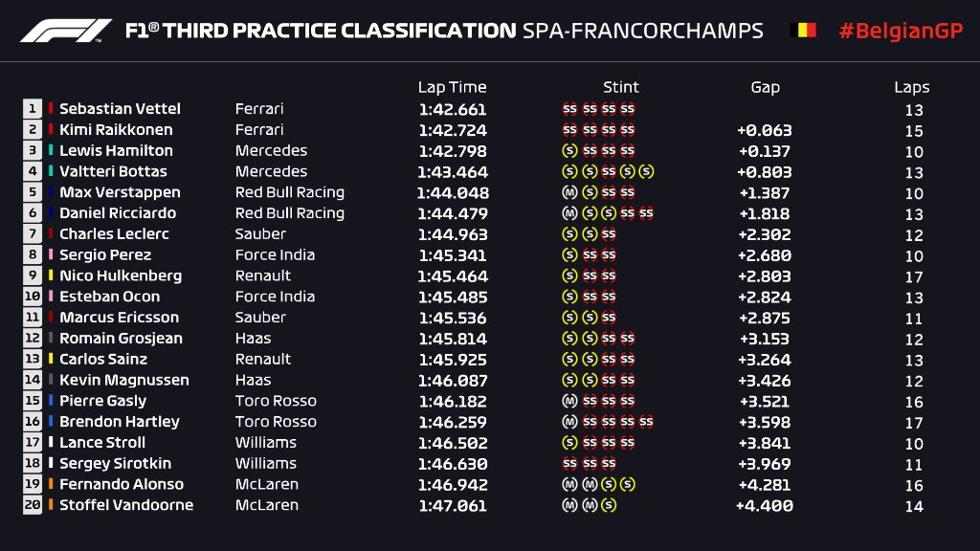
Task: Click the #BelgianGP hashtag
Action: (x=900, y=31)
